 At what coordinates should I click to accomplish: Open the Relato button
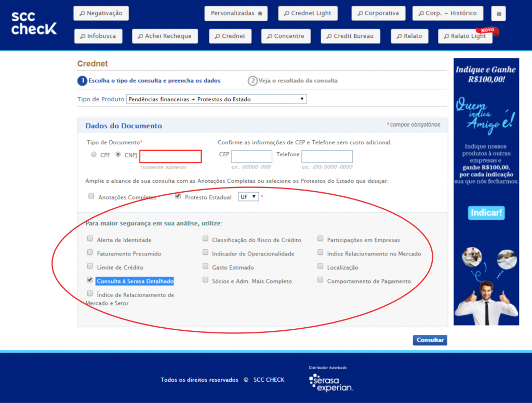(409, 36)
